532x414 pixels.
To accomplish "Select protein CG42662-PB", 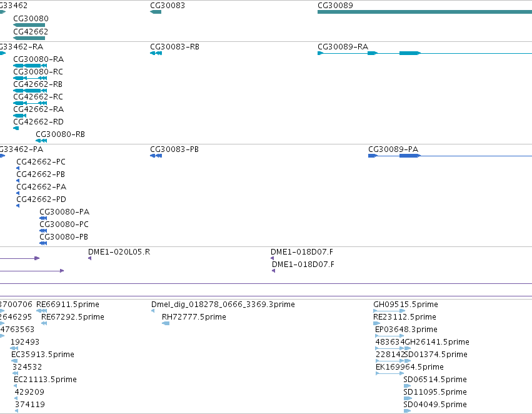I will pyautogui.click(x=41, y=174).
